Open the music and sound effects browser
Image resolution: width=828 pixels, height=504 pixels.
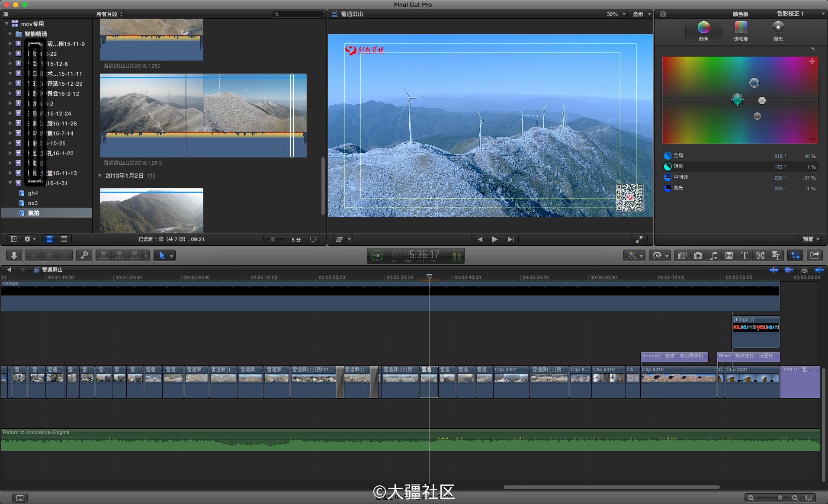(713, 255)
